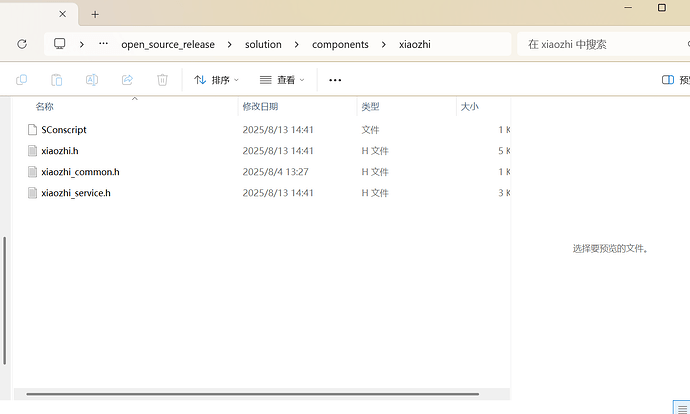Click the paste icon in toolbar

[57, 80]
